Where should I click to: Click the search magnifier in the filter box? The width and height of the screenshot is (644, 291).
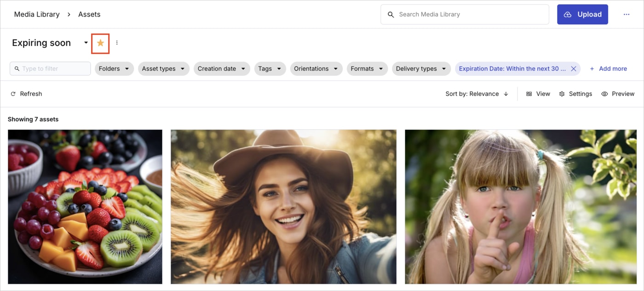[17, 68]
